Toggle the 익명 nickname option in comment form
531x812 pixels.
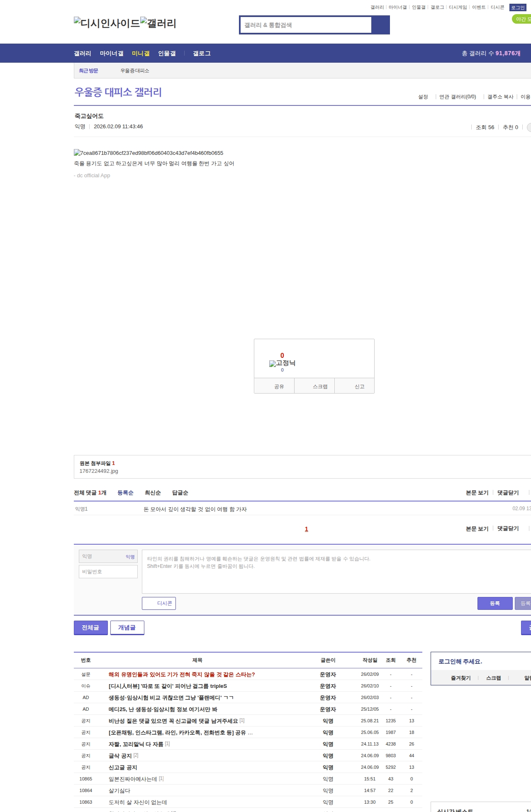(x=130, y=557)
